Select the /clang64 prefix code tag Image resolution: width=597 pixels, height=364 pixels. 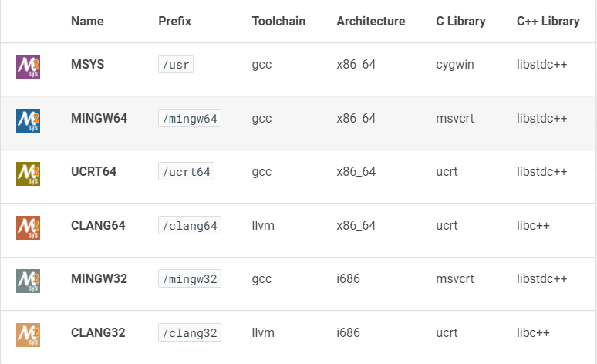coord(190,226)
